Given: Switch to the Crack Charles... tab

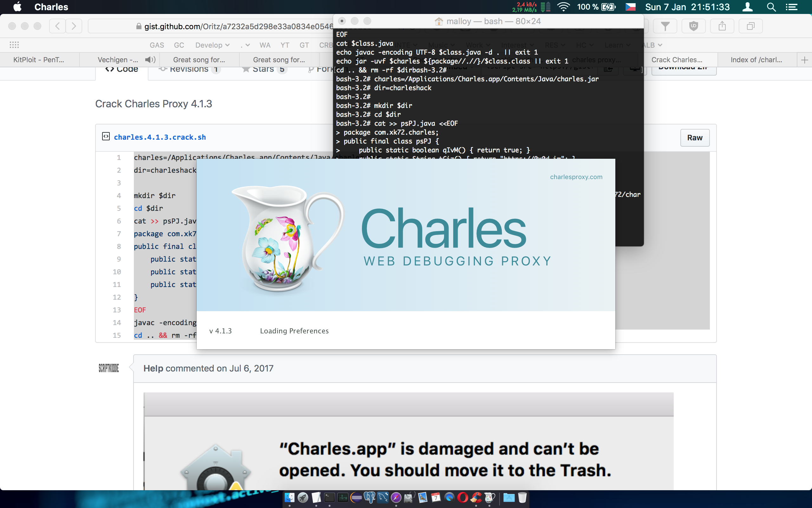Looking at the screenshot, I should point(677,60).
